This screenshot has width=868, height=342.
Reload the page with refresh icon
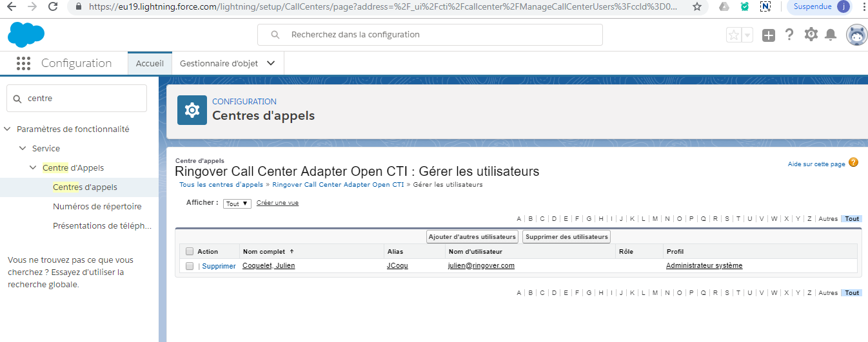54,7
